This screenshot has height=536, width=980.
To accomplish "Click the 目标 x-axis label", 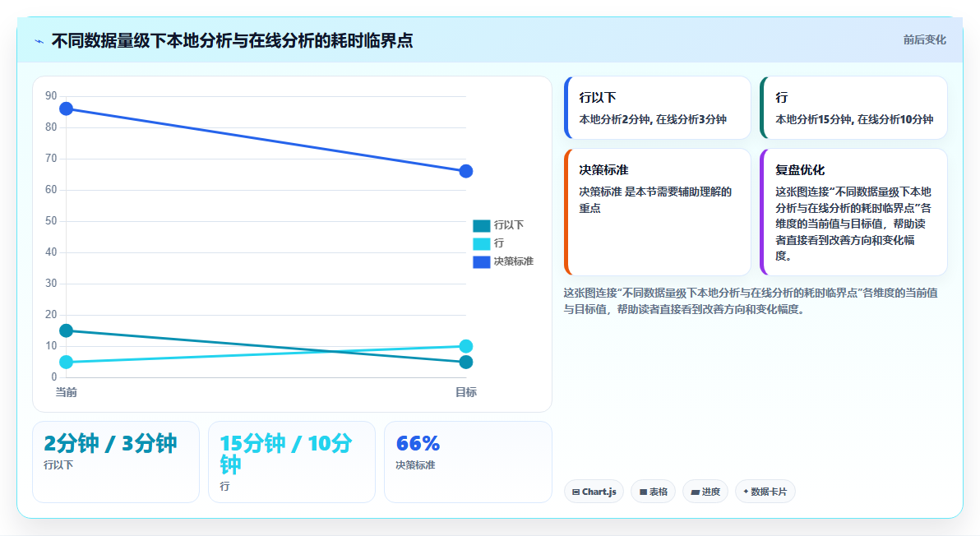I will pyautogui.click(x=465, y=392).
